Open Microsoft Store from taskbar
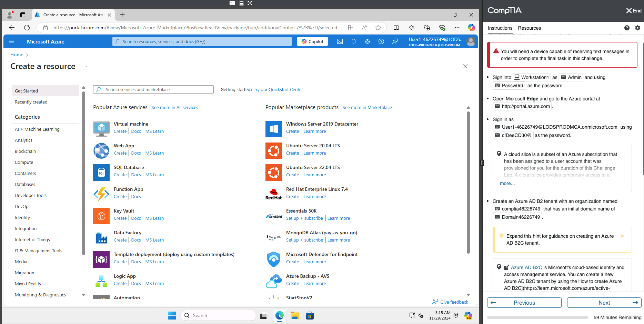The height and width of the screenshot is (324, 644). pos(310,315)
